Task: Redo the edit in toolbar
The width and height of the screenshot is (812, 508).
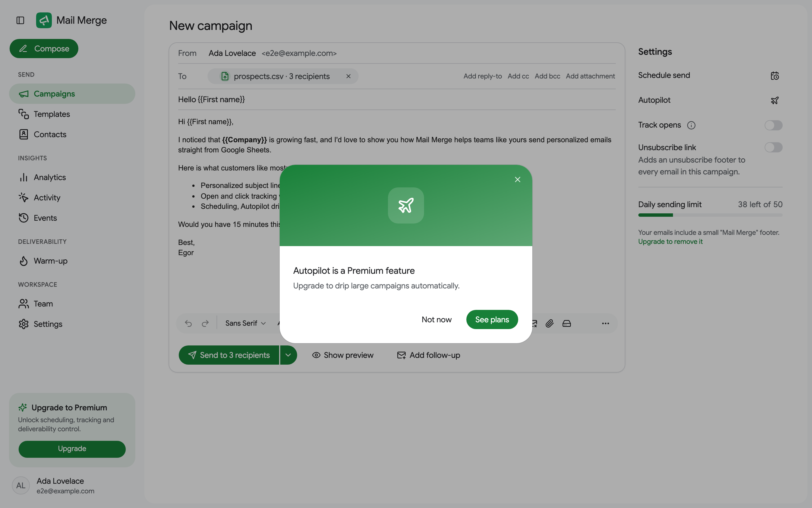Action: (x=205, y=323)
